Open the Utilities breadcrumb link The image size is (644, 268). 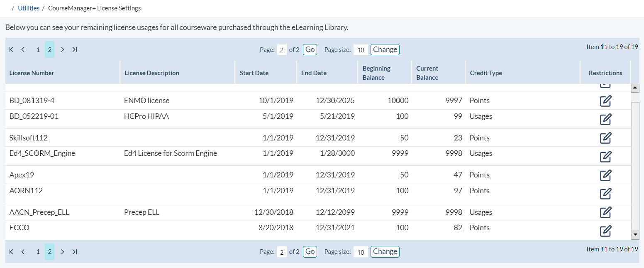[29, 8]
